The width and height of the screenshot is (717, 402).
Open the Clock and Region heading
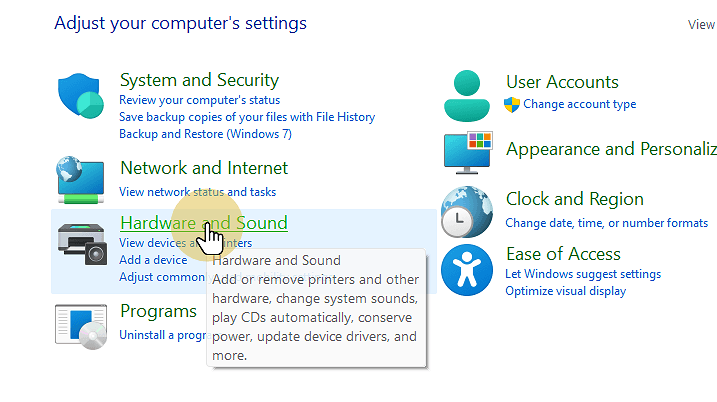pos(574,199)
